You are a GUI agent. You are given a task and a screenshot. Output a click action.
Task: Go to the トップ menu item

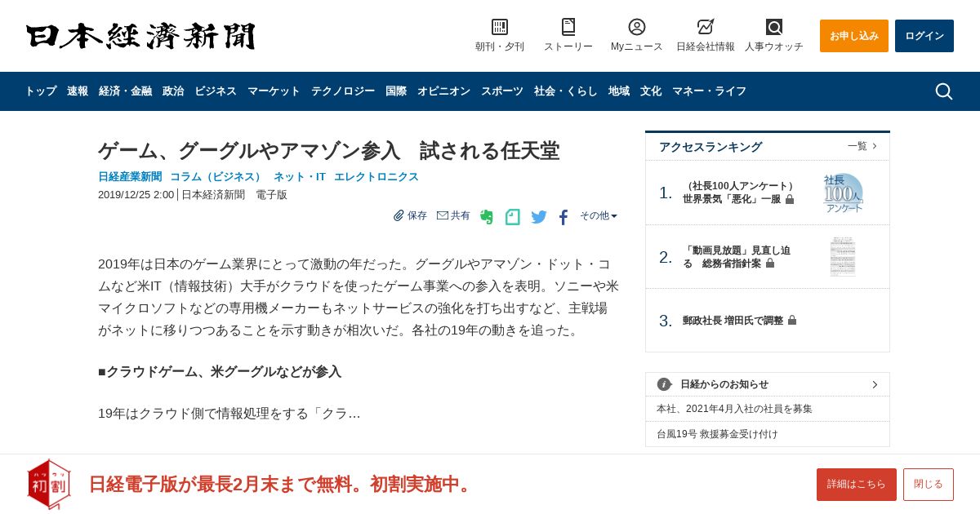click(41, 91)
